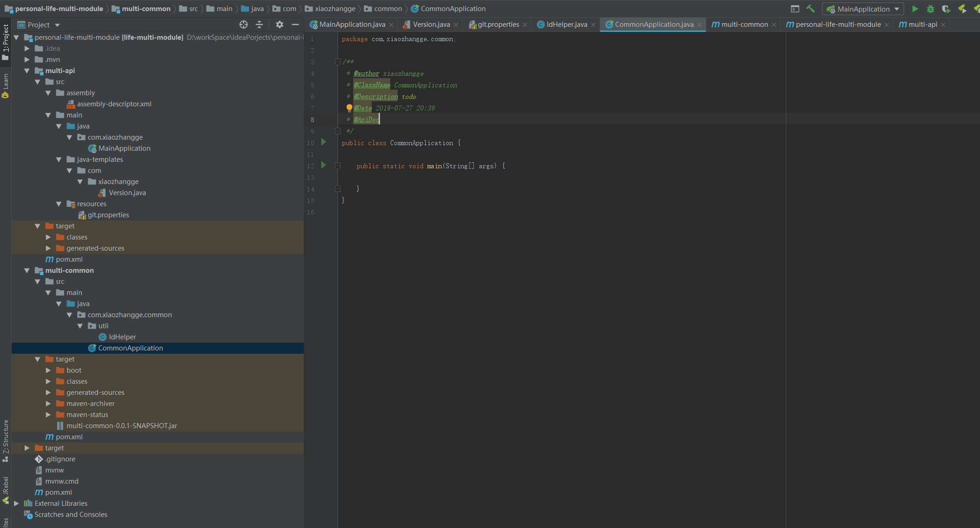Click the Build project hammer icon

point(810,9)
